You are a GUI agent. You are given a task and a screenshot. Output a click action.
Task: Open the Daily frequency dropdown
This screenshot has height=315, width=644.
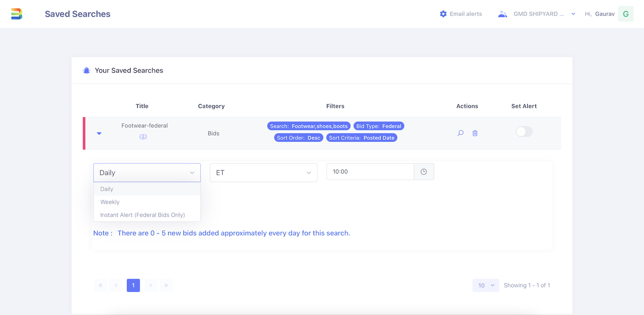[147, 172]
